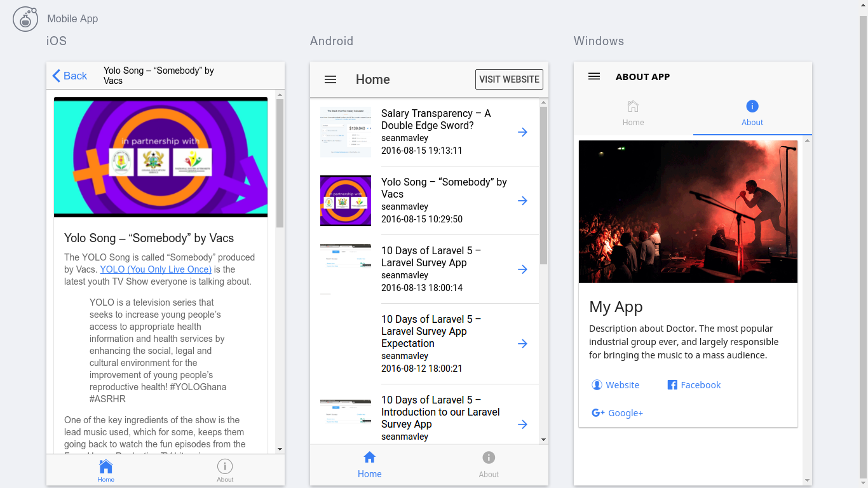Open the Windows panel hamburger menu
868x488 pixels.
point(594,76)
